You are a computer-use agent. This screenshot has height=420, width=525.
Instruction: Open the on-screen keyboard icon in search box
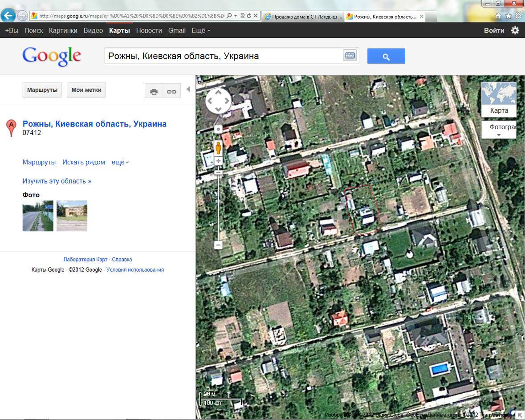point(350,56)
